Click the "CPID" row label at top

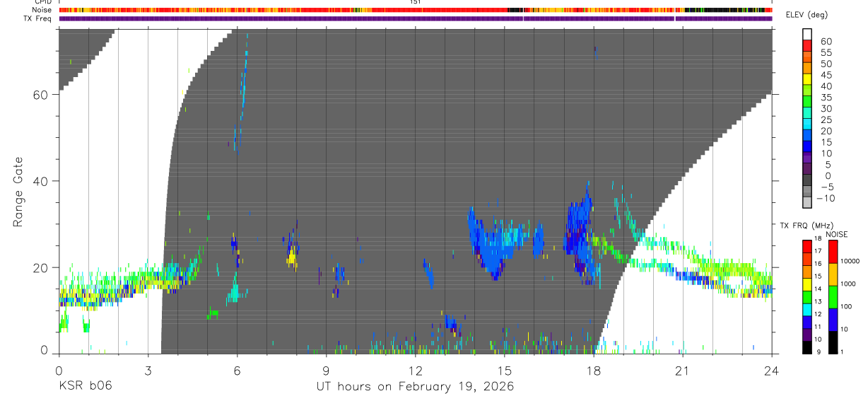42,2
